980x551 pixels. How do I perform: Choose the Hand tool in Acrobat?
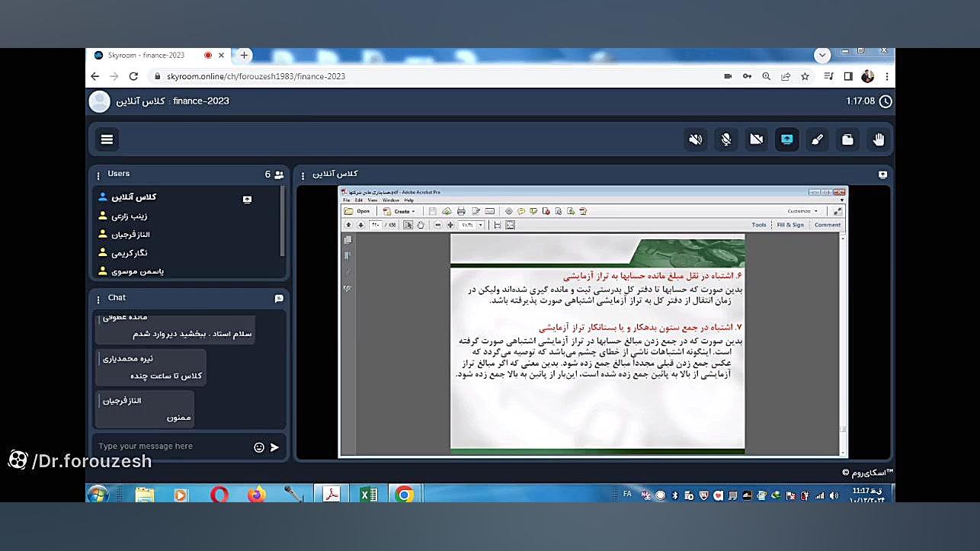[x=421, y=225]
